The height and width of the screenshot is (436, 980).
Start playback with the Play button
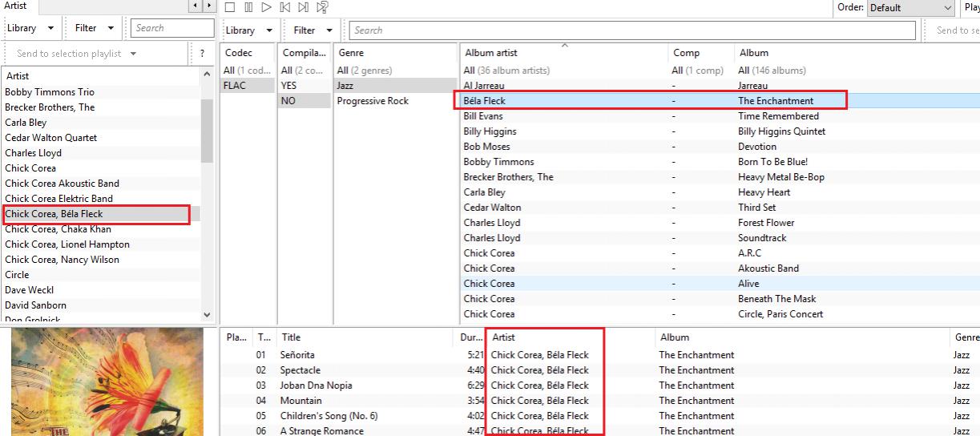point(266,7)
